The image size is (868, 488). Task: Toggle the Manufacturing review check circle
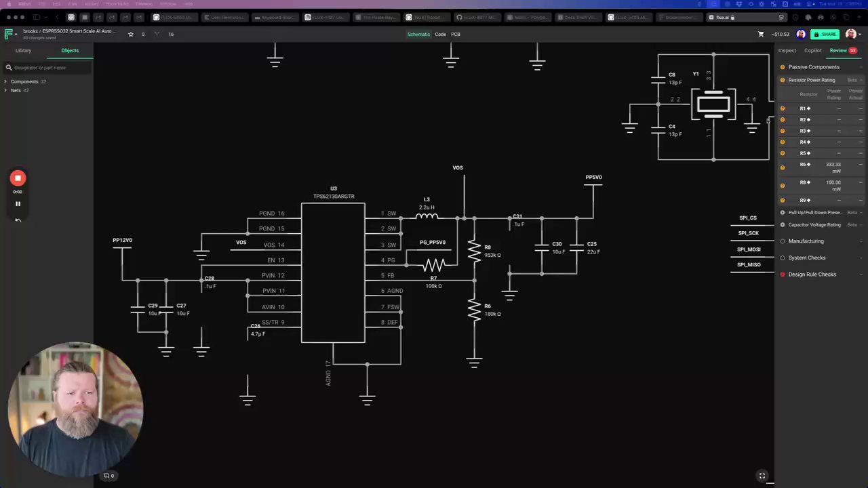783,241
